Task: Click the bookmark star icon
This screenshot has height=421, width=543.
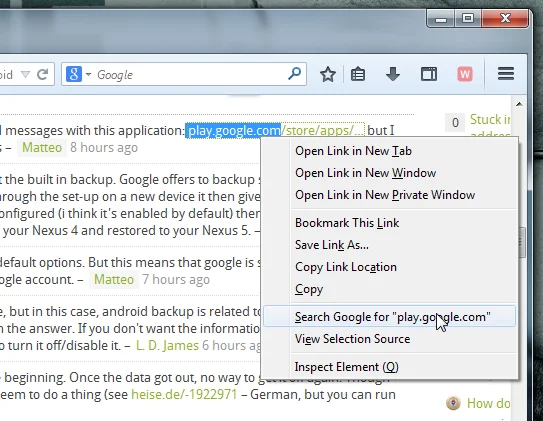Action: [x=328, y=74]
